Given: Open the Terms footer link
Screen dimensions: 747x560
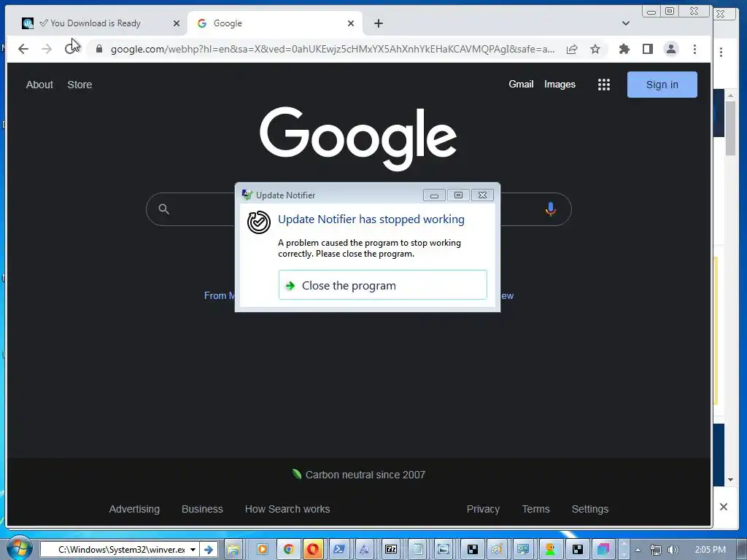Looking at the screenshot, I should (x=535, y=509).
